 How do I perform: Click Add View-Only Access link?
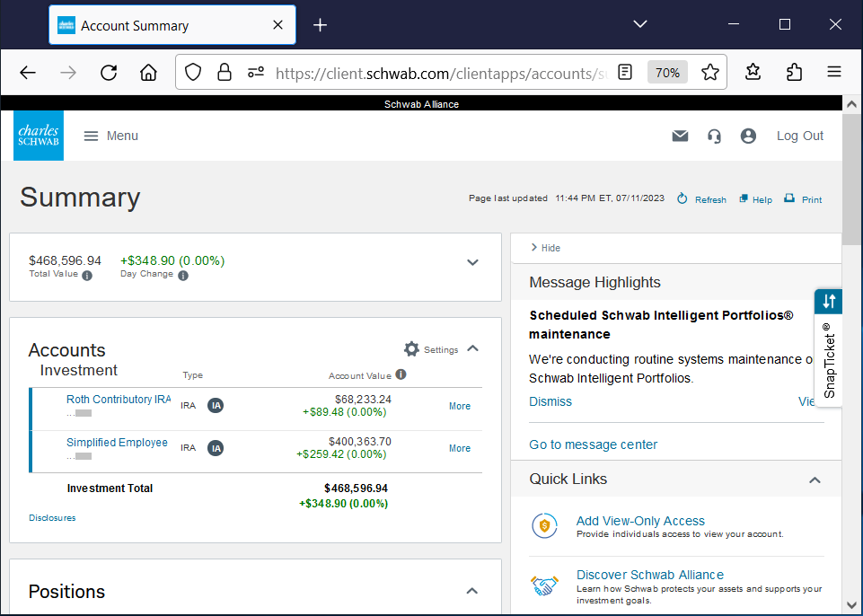pos(640,521)
